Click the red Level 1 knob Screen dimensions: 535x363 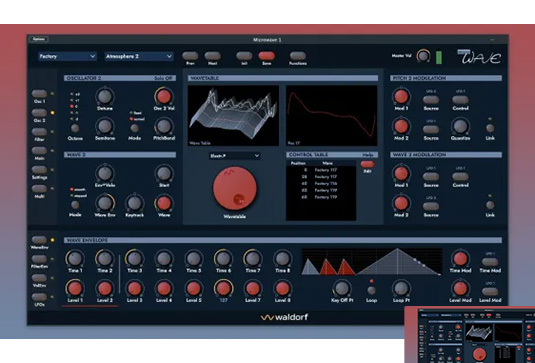click(75, 288)
